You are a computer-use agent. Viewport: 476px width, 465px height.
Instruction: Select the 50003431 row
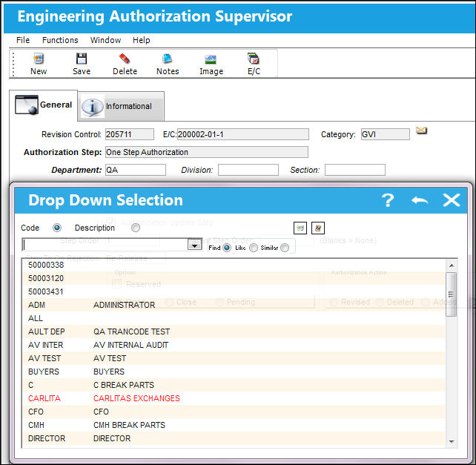[x=234, y=291]
